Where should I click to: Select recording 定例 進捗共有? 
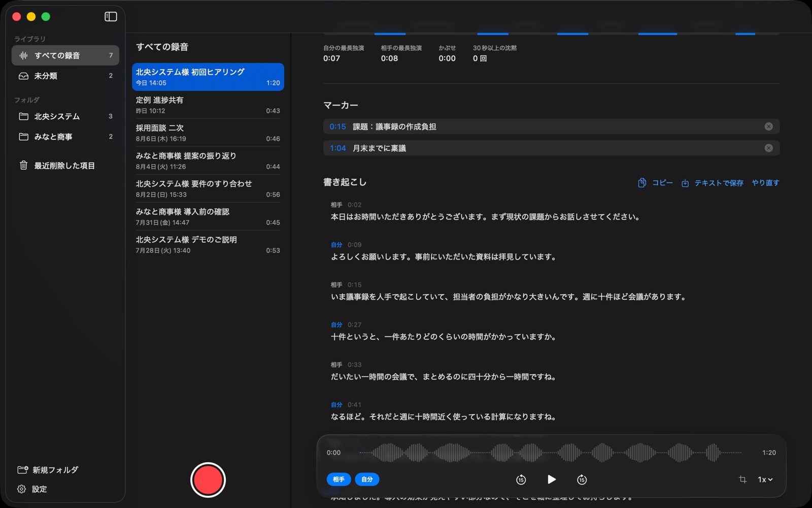[208, 105]
